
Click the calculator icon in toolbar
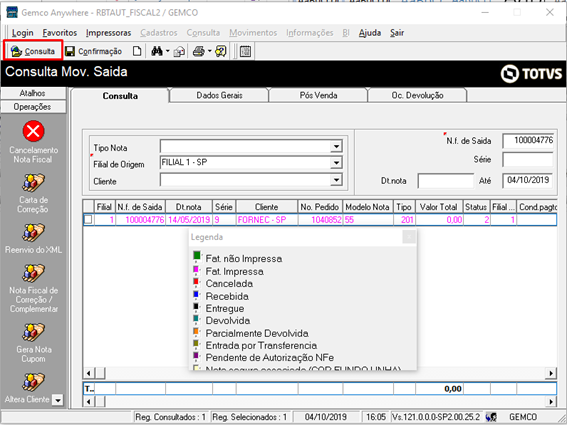pyautogui.click(x=246, y=51)
